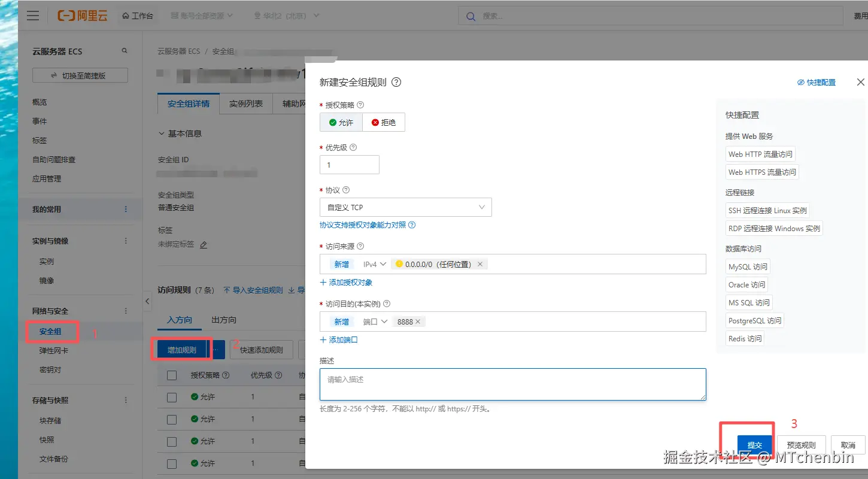This screenshot has height=479, width=868.
Task: Click the 快捷配置 toggle link
Action: click(x=817, y=83)
